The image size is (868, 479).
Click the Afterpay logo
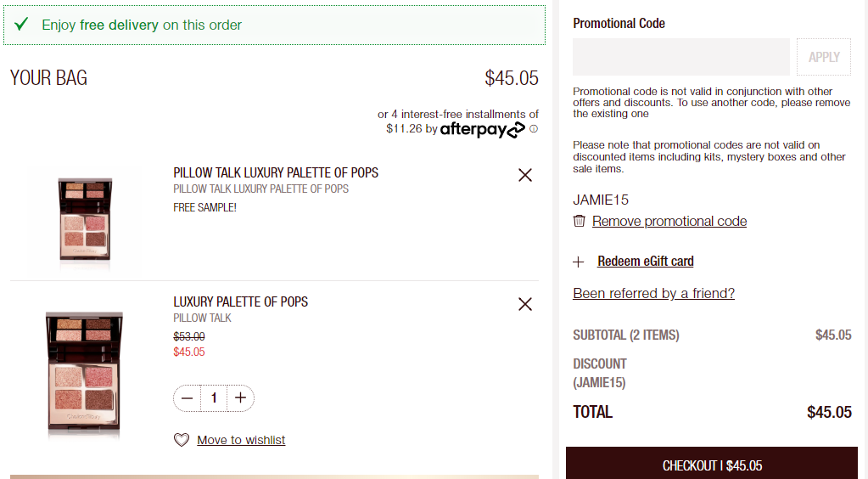482,129
